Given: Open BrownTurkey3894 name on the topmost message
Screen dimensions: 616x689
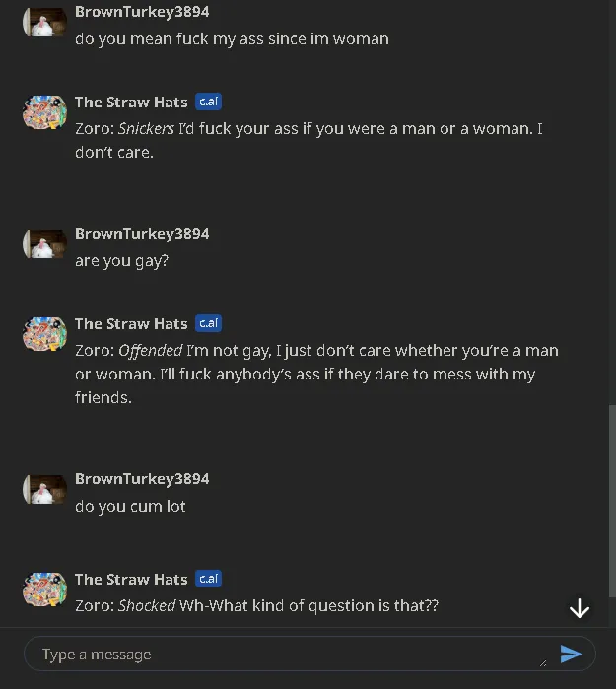Looking at the screenshot, I should (142, 12).
